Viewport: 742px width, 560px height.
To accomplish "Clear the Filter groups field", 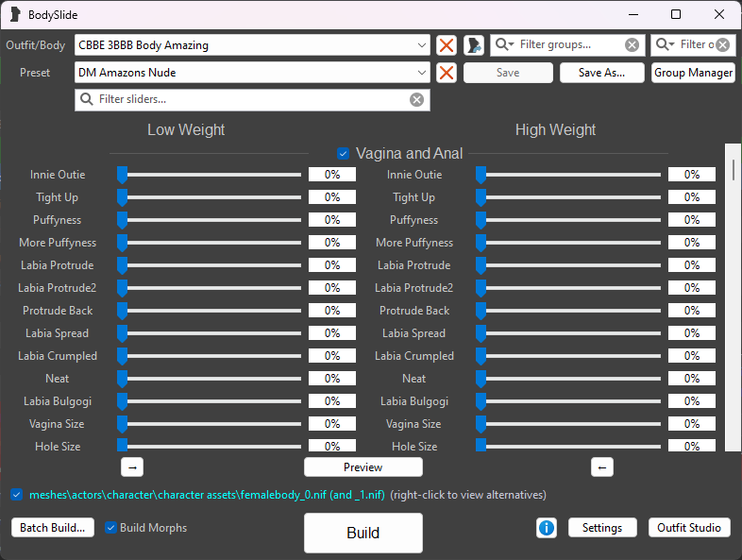I will point(632,45).
